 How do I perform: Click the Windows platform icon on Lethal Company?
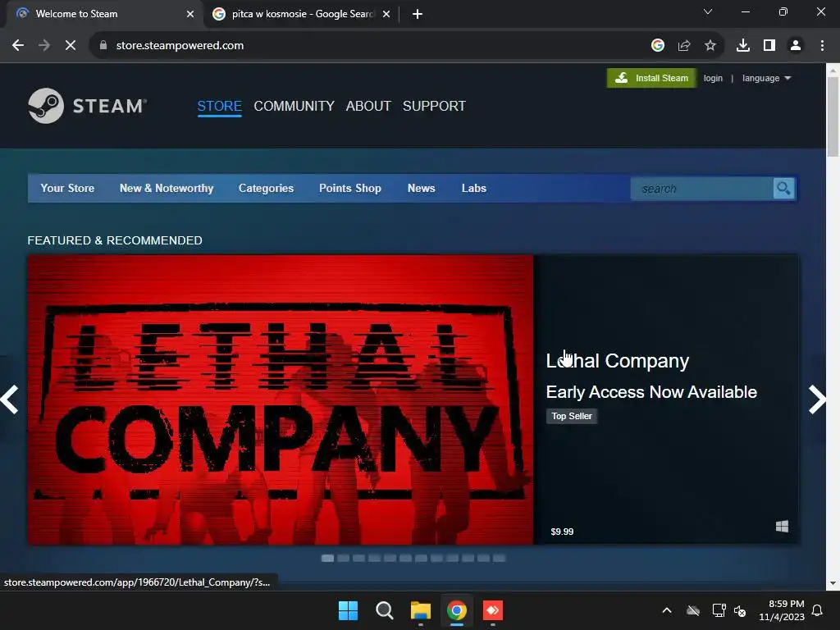click(x=782, y=526)
